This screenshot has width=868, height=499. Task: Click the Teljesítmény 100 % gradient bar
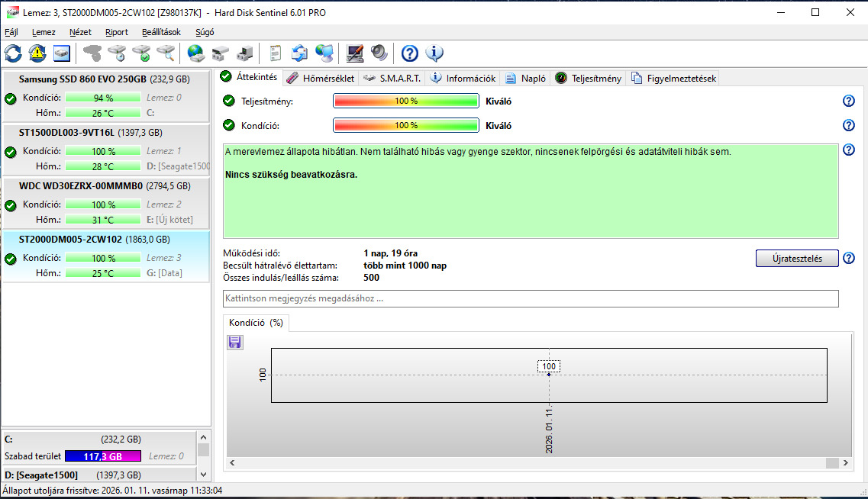click(x=406, y=101)
